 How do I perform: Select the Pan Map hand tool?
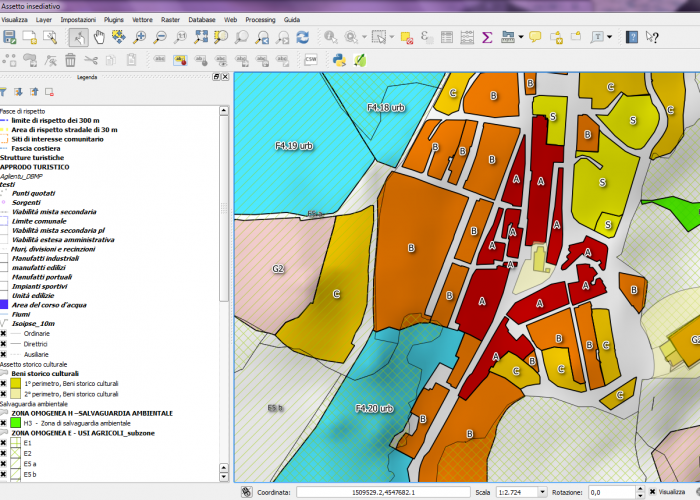(99, 37)
